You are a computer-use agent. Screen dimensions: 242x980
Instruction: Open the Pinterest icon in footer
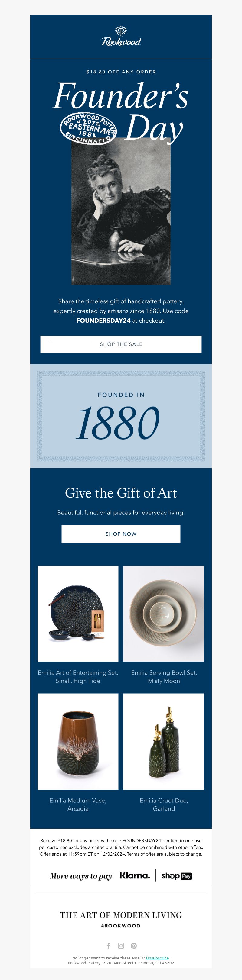134,946
